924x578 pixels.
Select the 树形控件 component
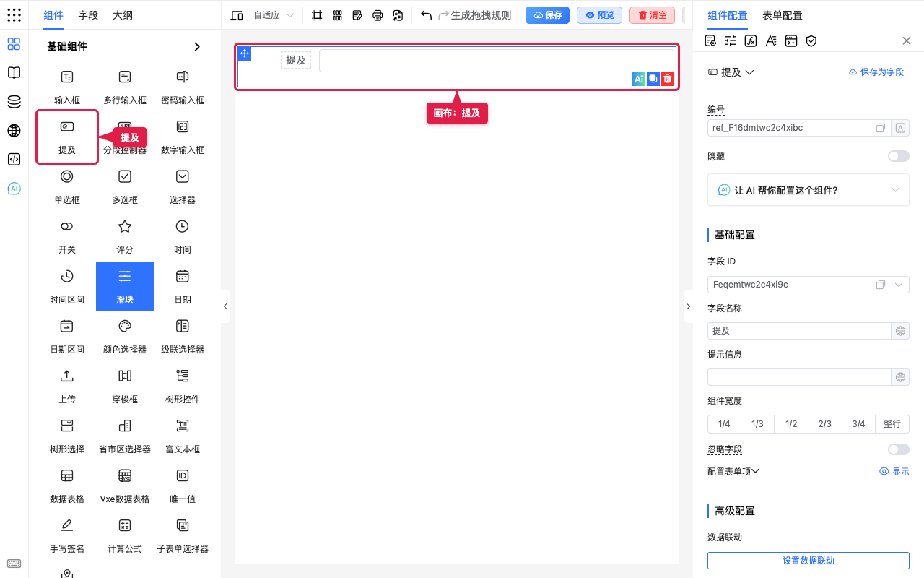[183, 386]
